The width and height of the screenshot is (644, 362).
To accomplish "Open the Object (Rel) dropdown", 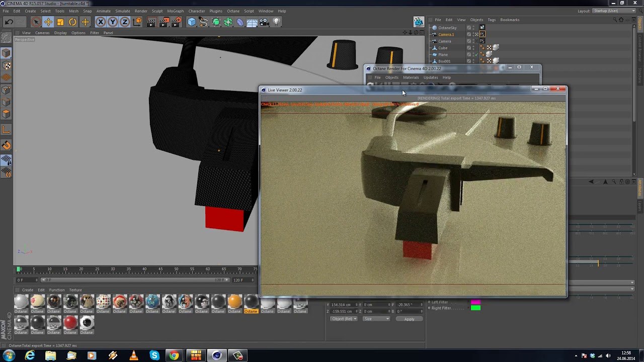I will click(344, 319).
